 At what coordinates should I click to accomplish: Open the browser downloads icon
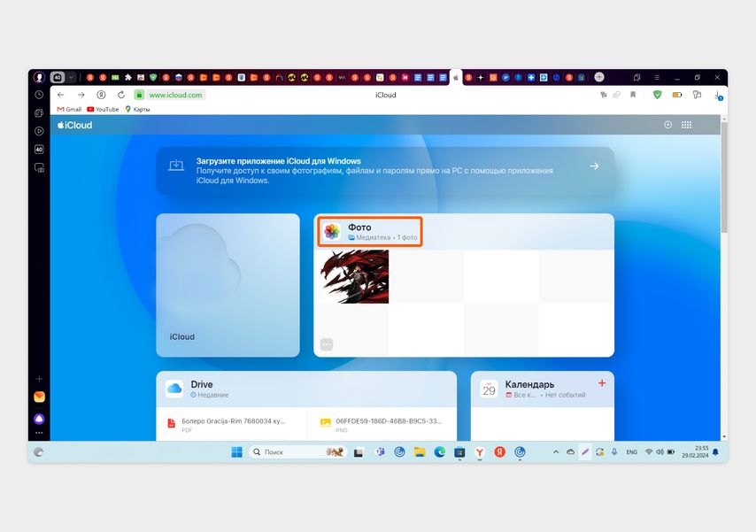click(x=718, y=96)
